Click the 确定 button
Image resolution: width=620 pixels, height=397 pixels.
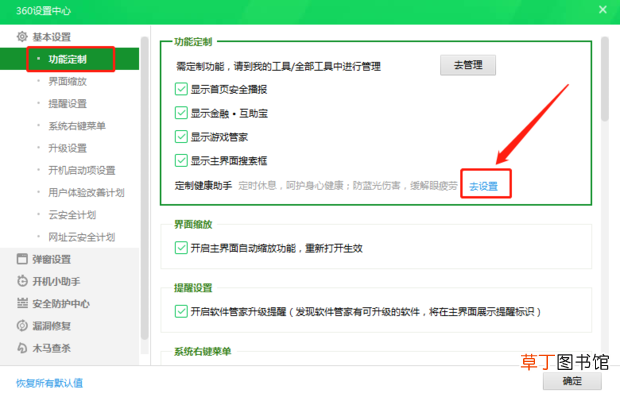tap(572, 381)
